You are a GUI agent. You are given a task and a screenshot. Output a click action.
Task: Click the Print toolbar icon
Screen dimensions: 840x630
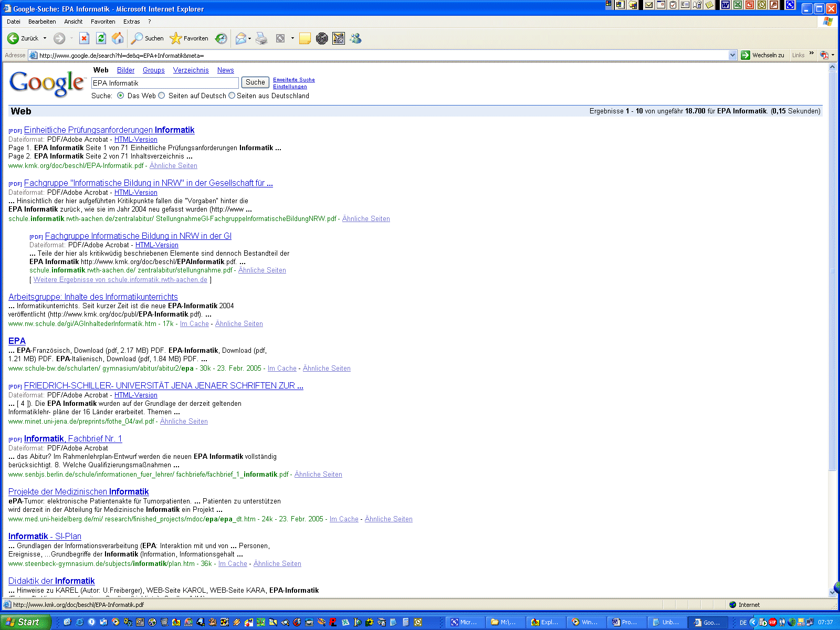pos(261,38)
